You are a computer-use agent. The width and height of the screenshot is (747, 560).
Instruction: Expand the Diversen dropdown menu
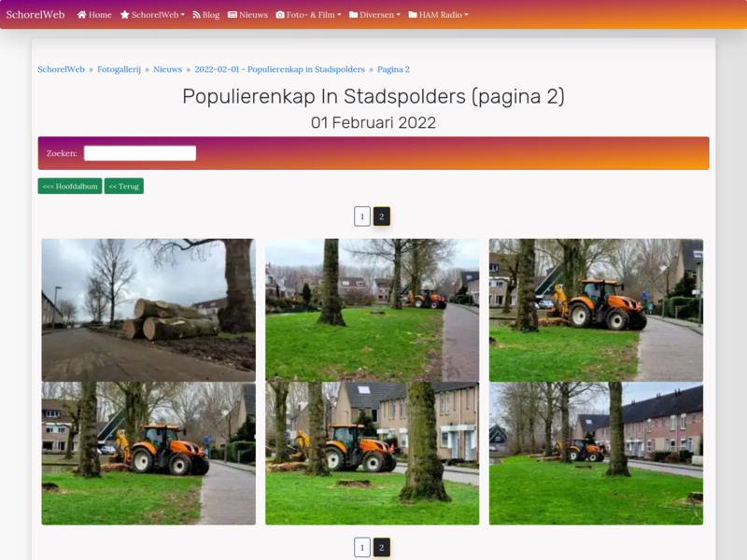click(375, 15)
